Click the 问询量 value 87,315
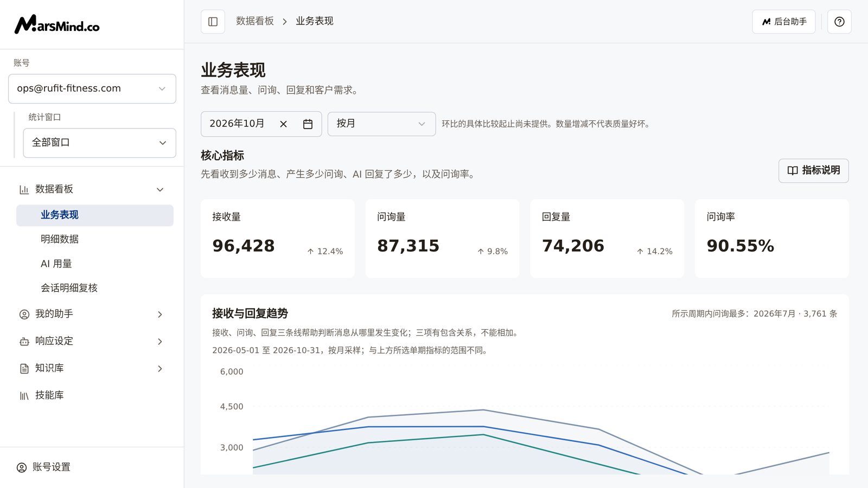868x488 pixels. (409, 246)
